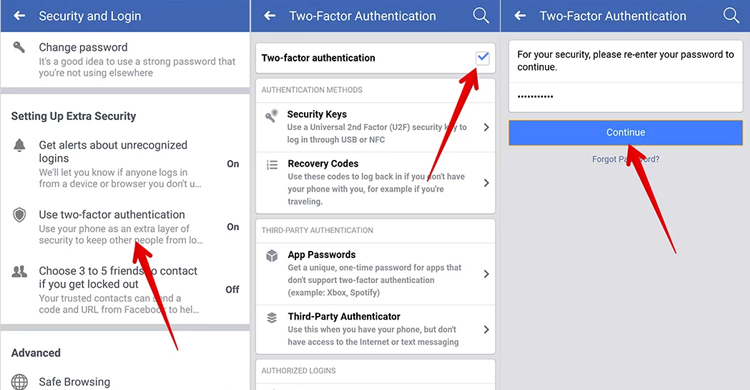Image resolution: width=750 pixels, height=390 pixels.
Task: Go back from Security and Login screen
Action: tap(19, 16)
